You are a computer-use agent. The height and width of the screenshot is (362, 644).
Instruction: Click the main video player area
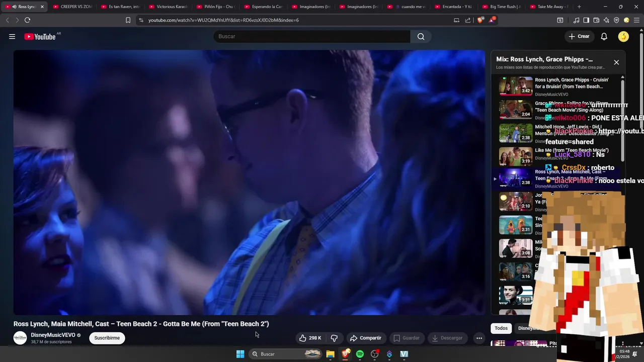tap(249, 182)
